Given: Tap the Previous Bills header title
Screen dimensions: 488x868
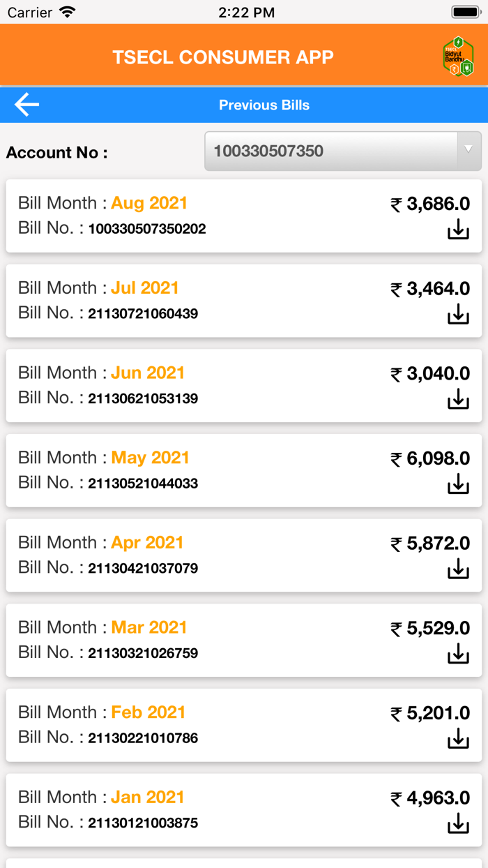Looking at the screenshot, I should [264, 105].
